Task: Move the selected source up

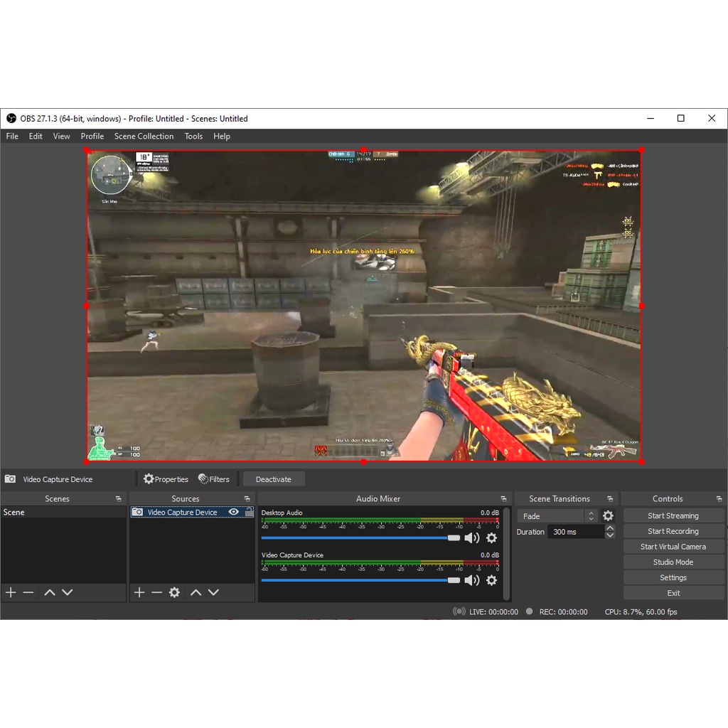Action: [x=196, y=592]
